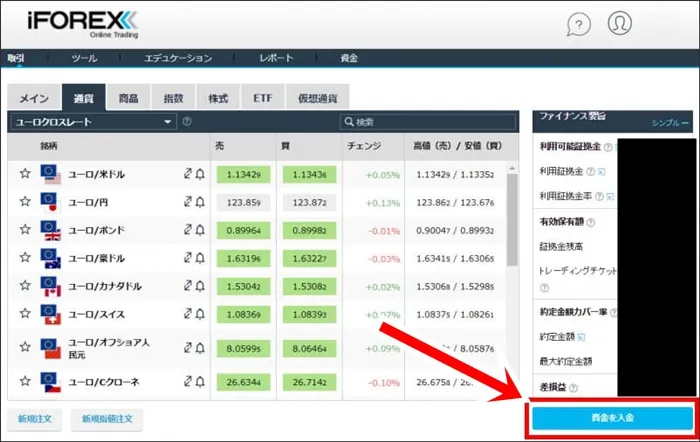
Task: Set a price alert bell for ユーロ/円
Action: tap(200, 202)
